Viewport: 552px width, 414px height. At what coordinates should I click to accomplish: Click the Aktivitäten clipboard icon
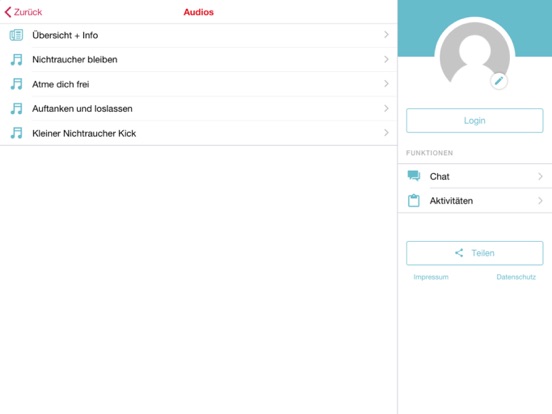414,201
